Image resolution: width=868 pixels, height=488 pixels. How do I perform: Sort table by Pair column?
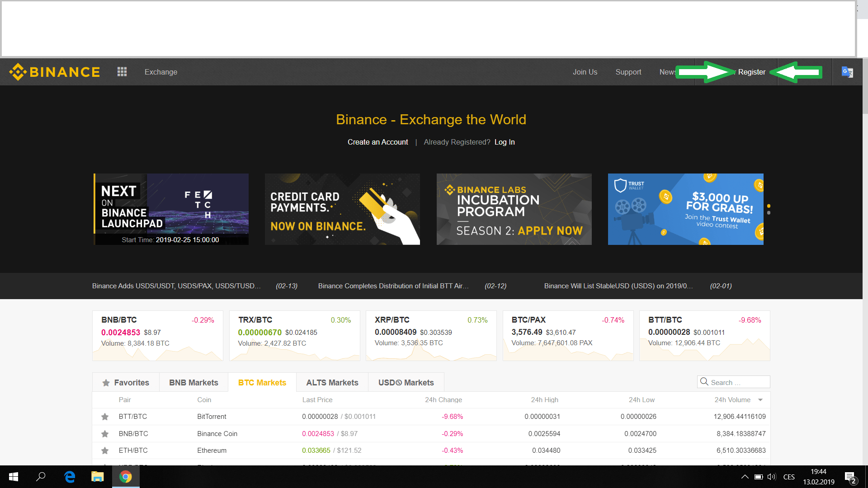[x=125, y=400]
